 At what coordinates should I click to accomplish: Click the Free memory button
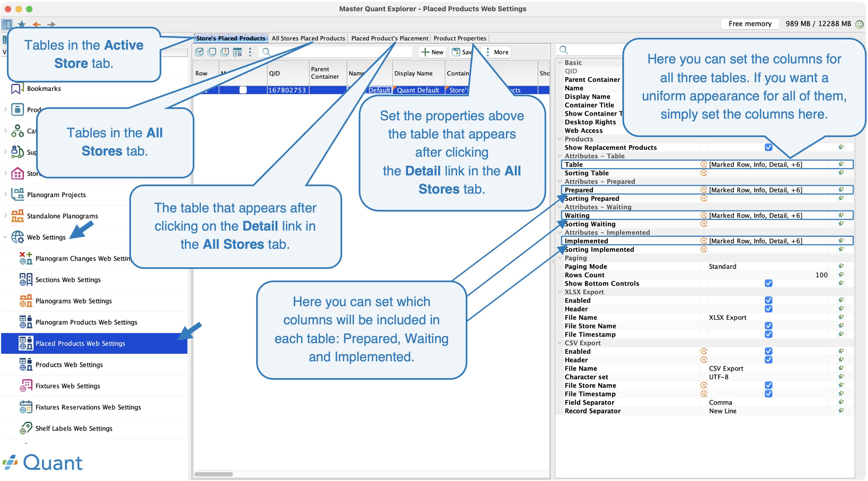[x=750, y=24]
